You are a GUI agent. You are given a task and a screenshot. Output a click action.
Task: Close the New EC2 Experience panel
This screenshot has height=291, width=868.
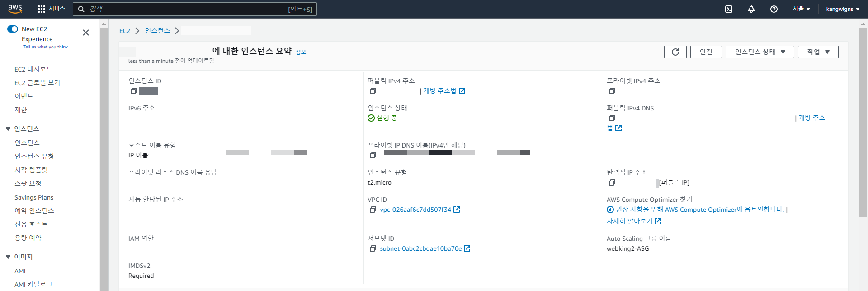pyautogui.click(x=86, y=33)
